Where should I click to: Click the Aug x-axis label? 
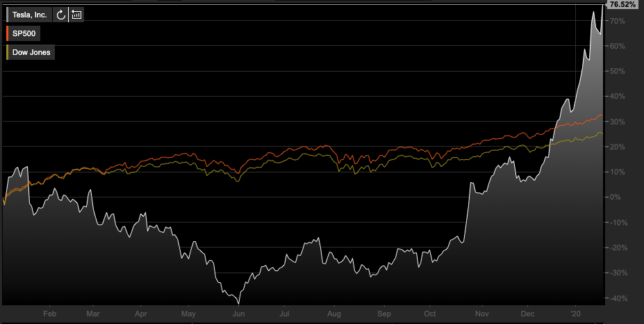[334, 314]
